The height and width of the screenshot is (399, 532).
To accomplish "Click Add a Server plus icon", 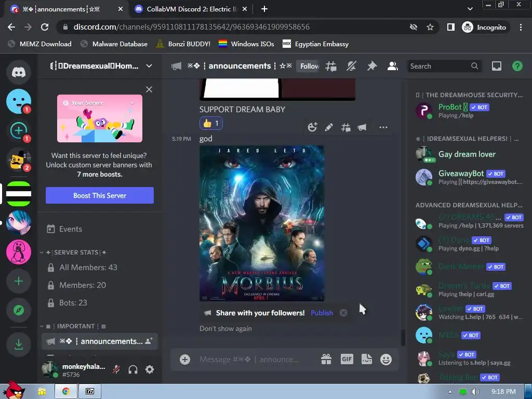I will [x=19, y=281].
